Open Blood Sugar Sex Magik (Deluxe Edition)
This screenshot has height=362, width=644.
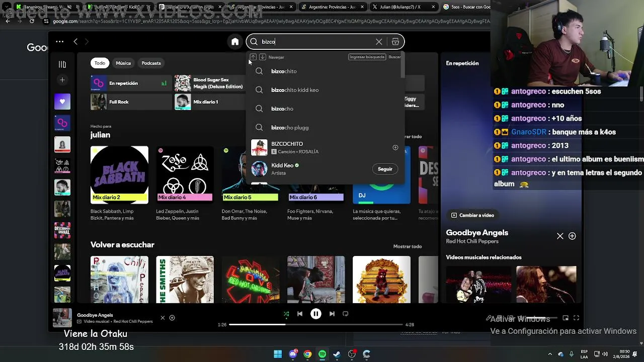[x=210, y=83]
